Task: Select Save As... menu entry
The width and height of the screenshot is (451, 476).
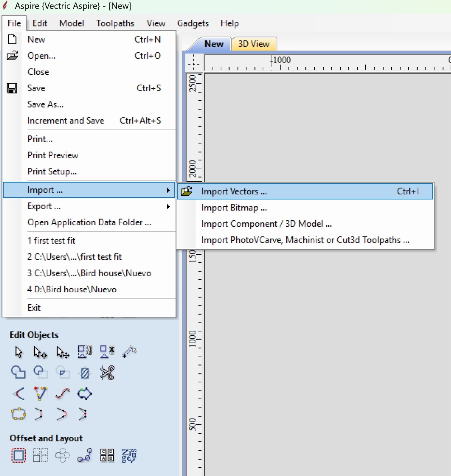Action: pos(89,104)
